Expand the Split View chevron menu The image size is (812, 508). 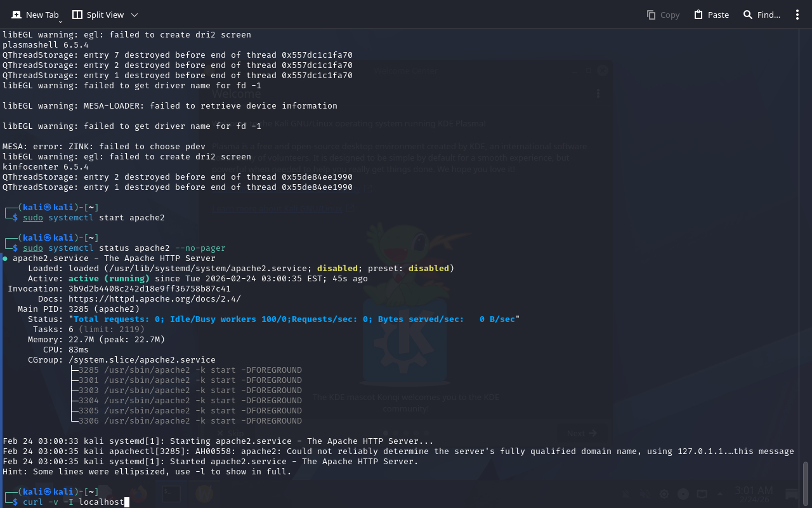pos(134,15)
